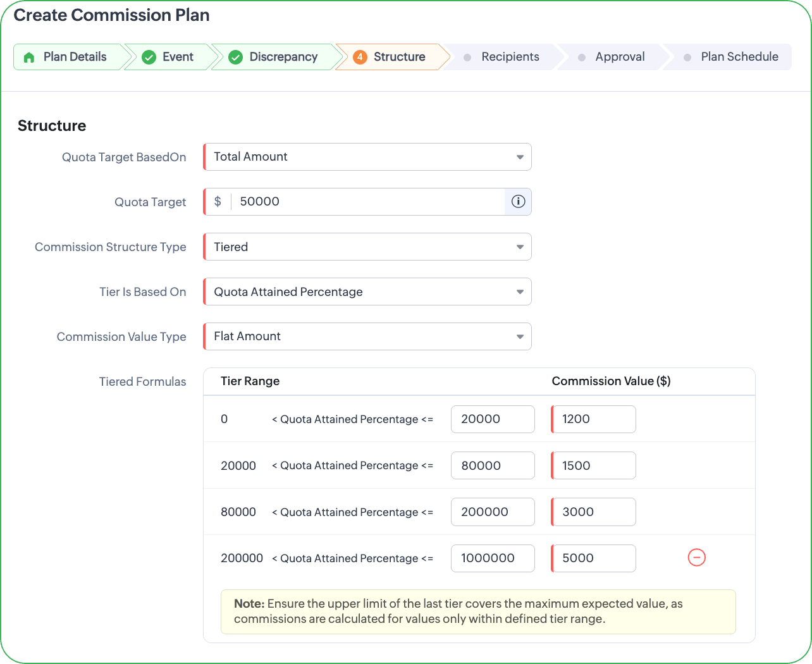This screenshot has height=664, width=812.
Task: Click the Quota Target field showing 50000
Action: coord(368,202)
